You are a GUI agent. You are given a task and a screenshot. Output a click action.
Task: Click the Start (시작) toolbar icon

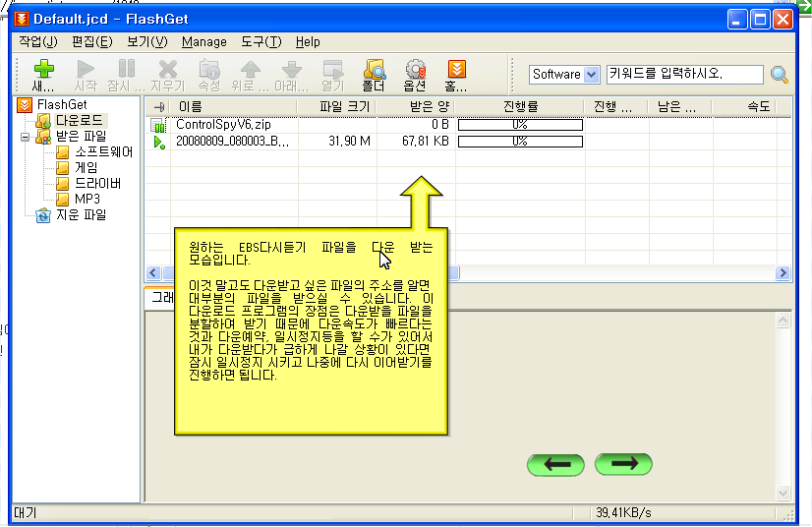pos(86,70)
